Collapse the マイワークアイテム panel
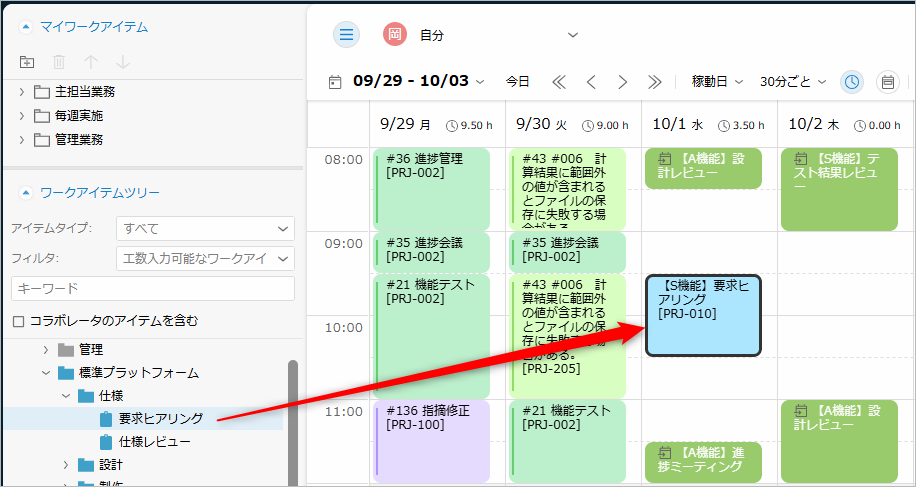 25,26
